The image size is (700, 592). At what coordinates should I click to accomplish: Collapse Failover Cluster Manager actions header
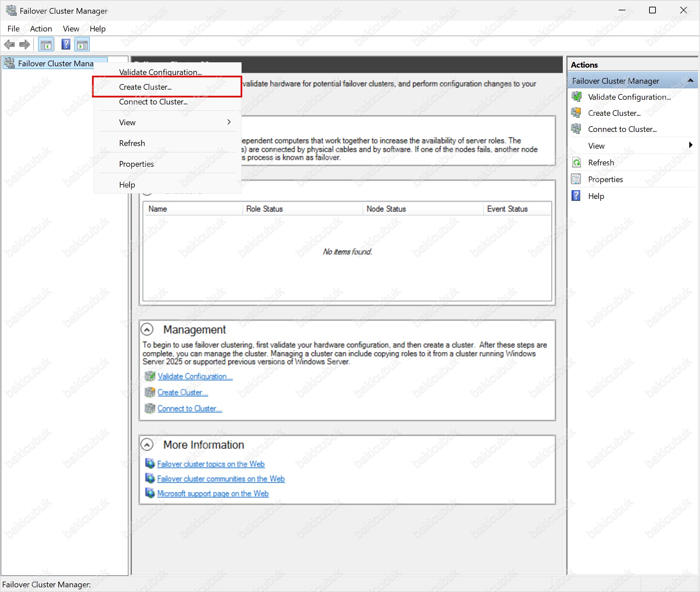click(690, 81)
